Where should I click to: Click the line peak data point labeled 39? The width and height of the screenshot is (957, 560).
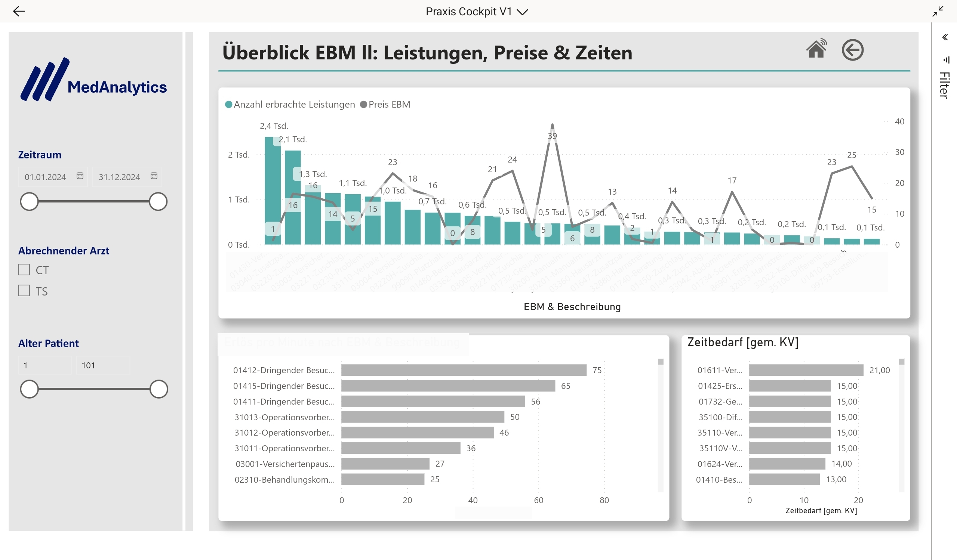(x=552, y=125)
